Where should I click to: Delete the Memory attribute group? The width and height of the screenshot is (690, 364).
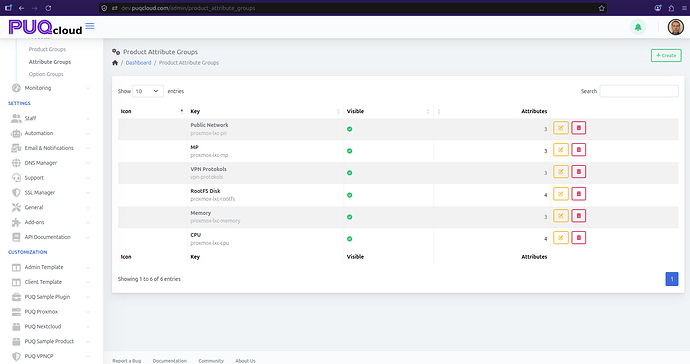tap(579, 216)
